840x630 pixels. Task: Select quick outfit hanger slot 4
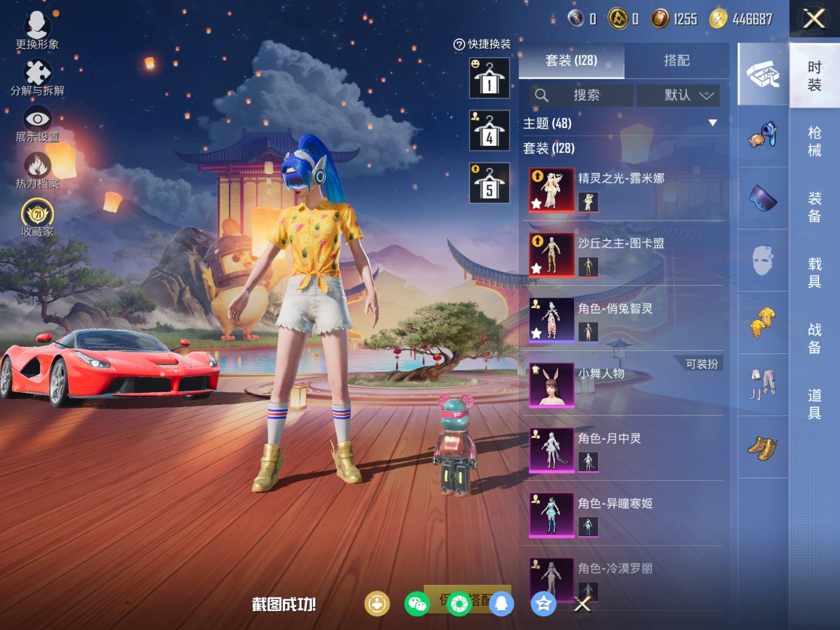pyautogui.click(x=489, y=131)
